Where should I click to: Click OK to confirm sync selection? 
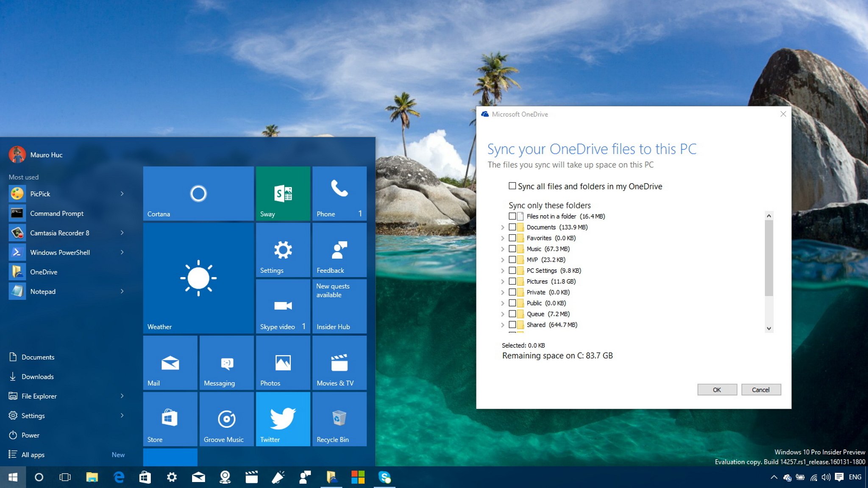point(716,390)
